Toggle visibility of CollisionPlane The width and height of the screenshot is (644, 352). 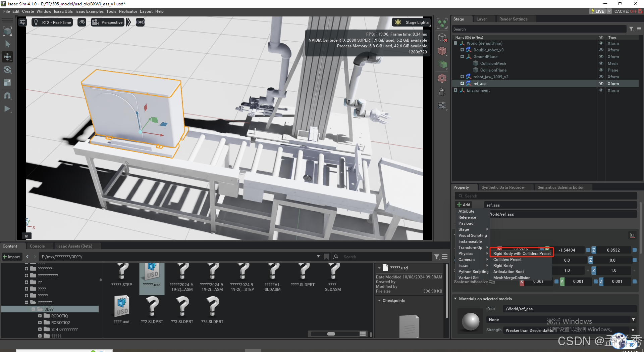tap(601, 70)
